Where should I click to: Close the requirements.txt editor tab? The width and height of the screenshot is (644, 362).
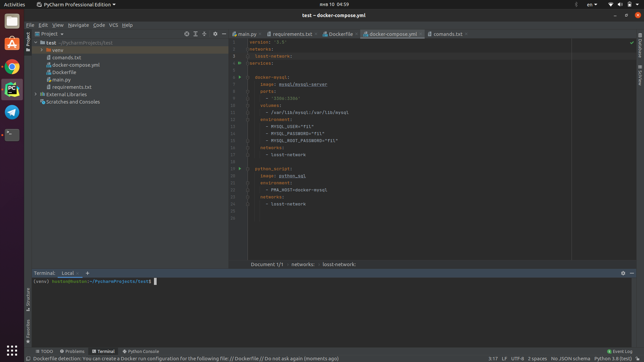pyautogui.click(x=316, y=34)
